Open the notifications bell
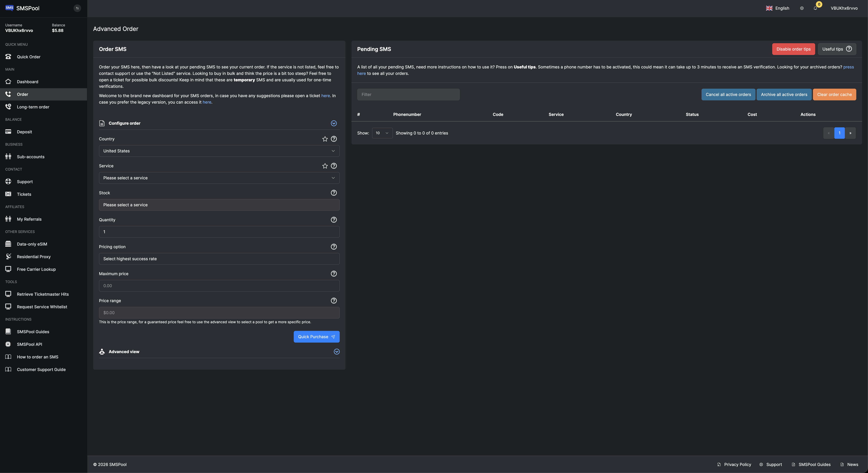868x473 pixels. [x=815, y=8]
